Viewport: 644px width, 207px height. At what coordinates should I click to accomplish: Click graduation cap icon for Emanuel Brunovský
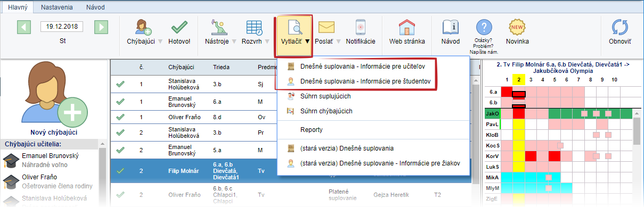point(11,160)
